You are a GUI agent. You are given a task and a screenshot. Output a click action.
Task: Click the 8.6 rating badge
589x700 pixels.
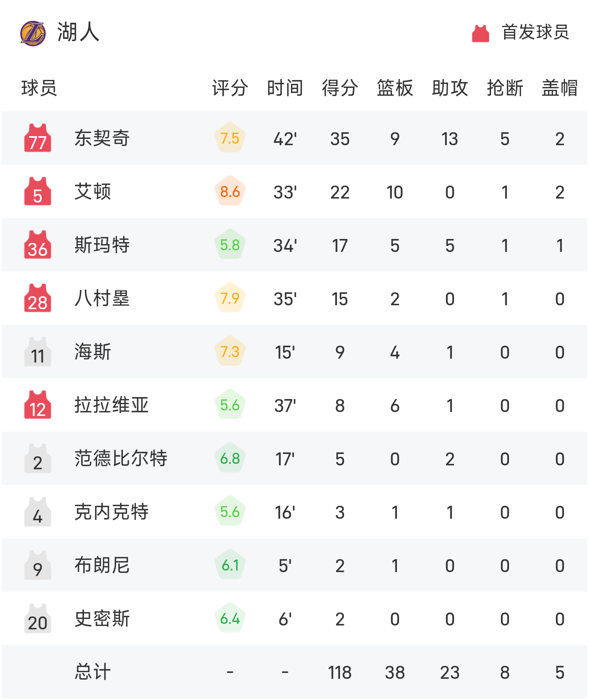230,192
